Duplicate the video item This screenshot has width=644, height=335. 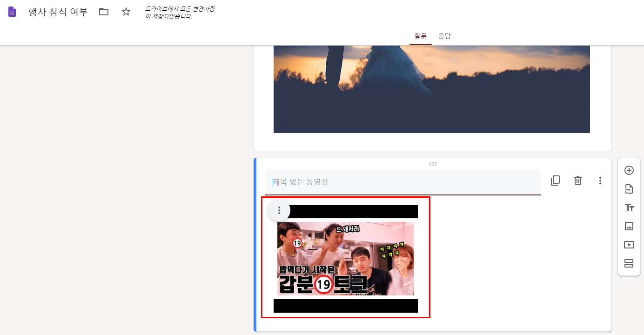click(555, 181)
